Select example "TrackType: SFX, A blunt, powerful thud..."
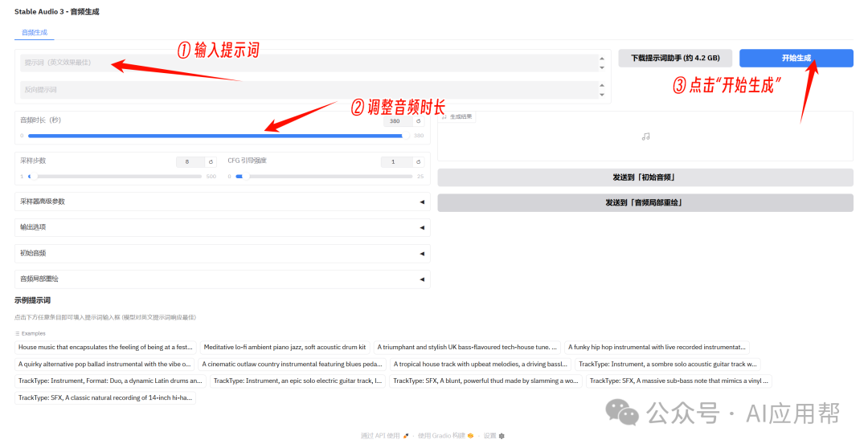 (x=485, y=381)
